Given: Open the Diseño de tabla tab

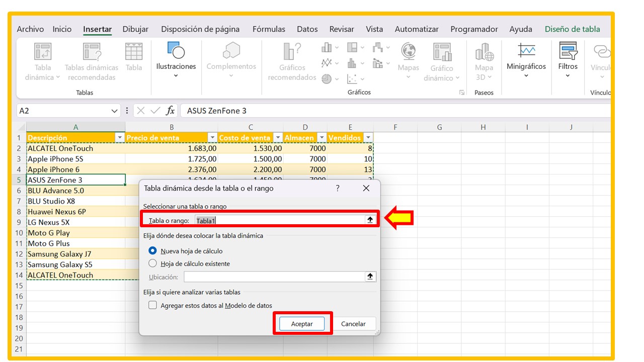Looking at the screenshot, I should coord(572,29).
